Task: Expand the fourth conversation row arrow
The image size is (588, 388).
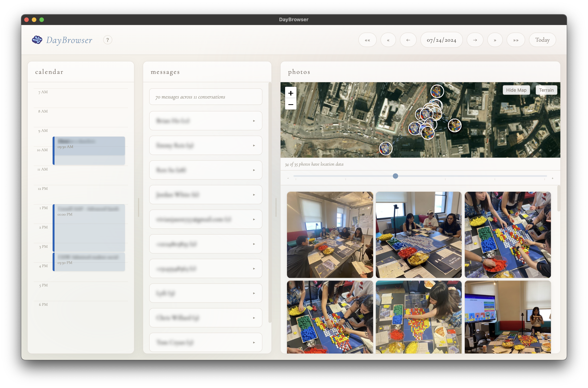Action: 254,195
